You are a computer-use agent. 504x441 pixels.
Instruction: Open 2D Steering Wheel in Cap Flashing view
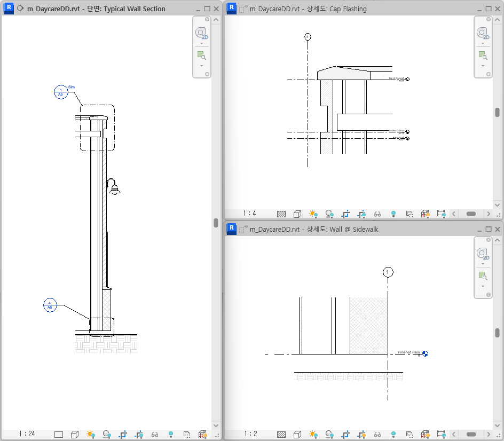pos(483,33)
